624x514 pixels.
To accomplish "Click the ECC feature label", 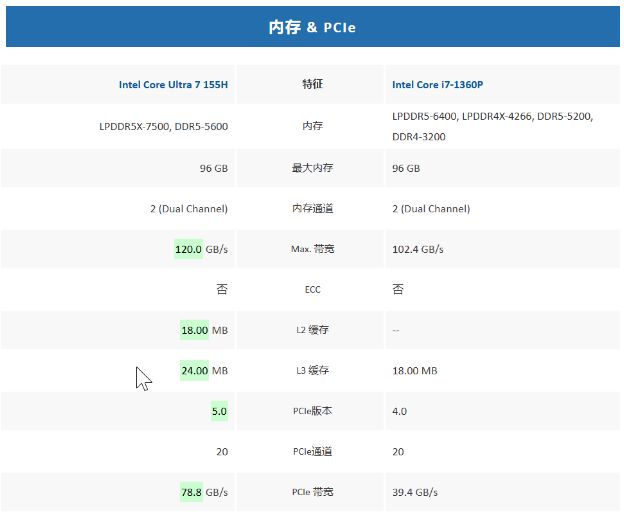I will (x=312, y=289).
